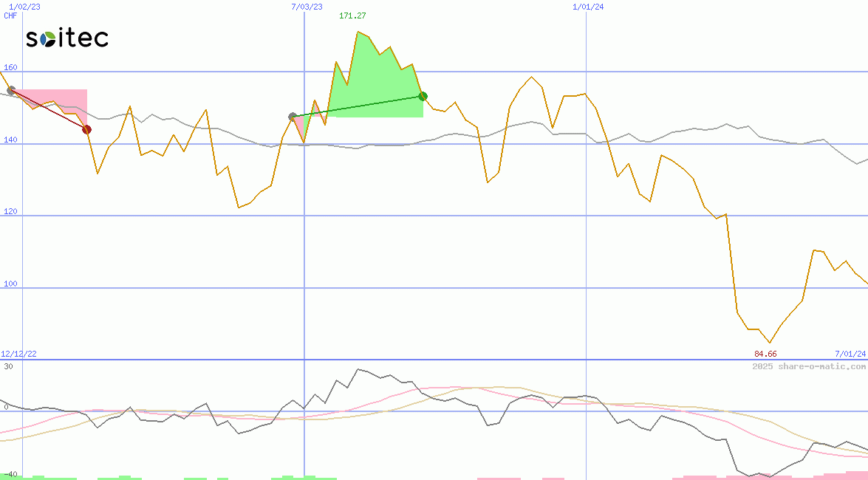The height and width of the screenshot is (480, 868).
Task: Click the 12/12/22 start date label
Action: pos(18,354)
